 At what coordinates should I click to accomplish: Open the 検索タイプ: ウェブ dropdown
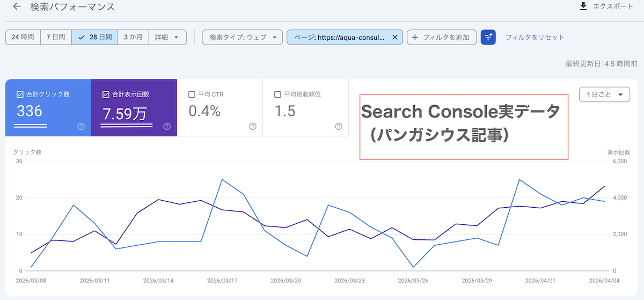(242, 37)
